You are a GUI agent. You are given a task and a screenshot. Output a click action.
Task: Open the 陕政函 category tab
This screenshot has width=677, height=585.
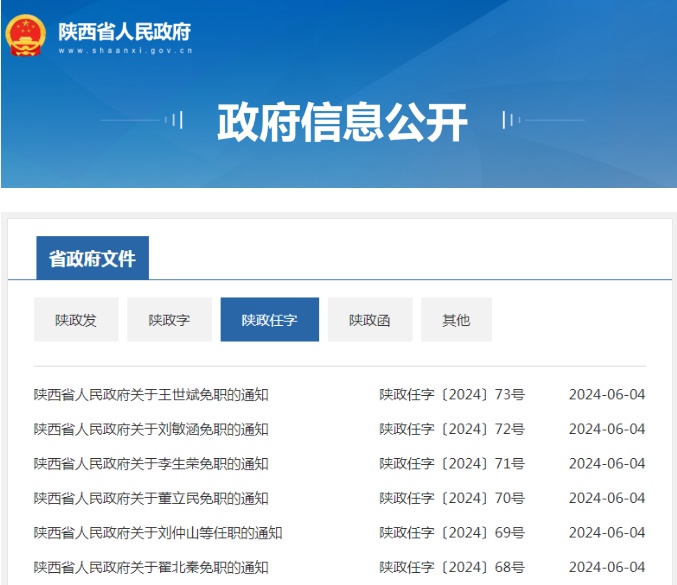pos(369,320)
